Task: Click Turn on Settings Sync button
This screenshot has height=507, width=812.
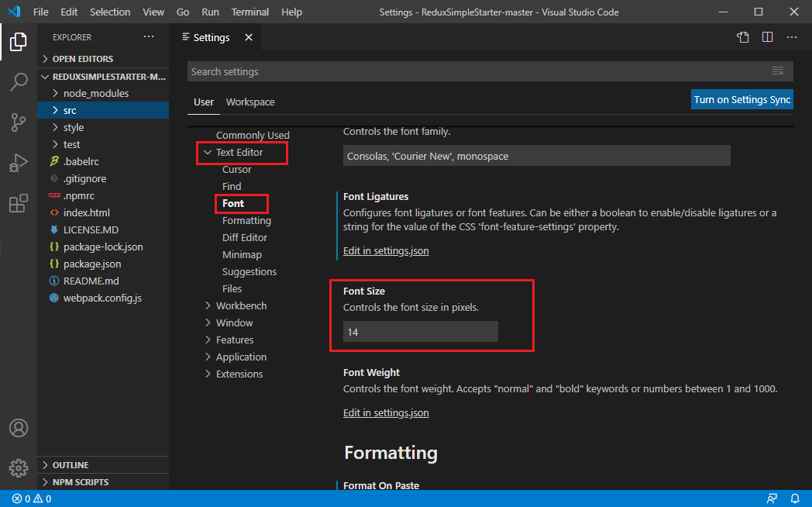Action: coord(742,99)
